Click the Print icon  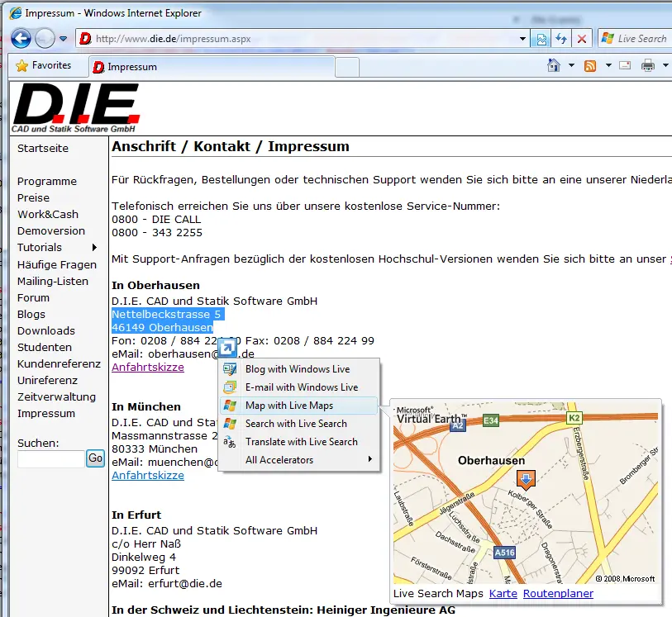[x=647, y=65]
